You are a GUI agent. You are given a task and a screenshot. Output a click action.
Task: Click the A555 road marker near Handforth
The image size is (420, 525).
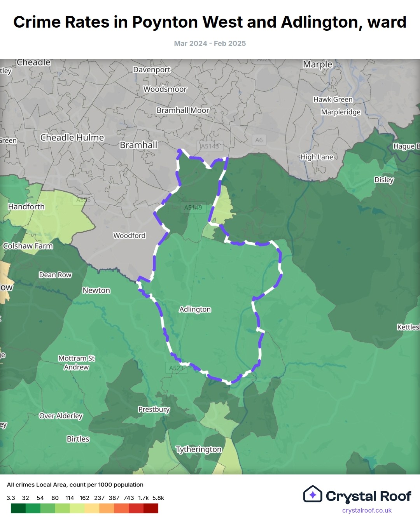pyautogui.click(x=83, y=200)
